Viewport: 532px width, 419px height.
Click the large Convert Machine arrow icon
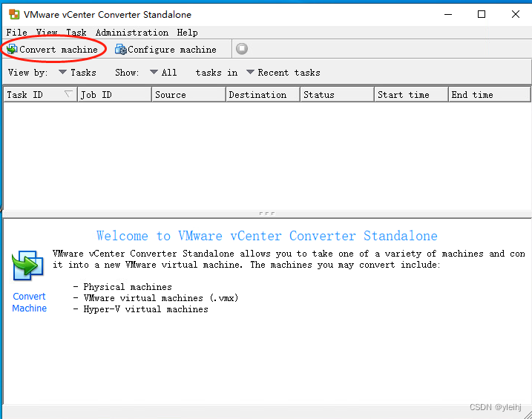coord(27,265)
